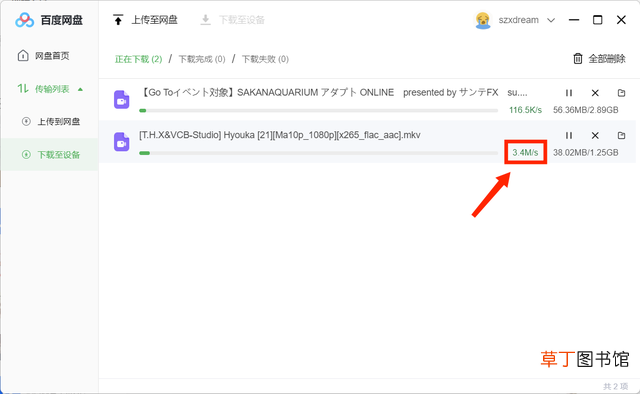Screen dimensions: 640x394
Task: Switch to 下载完成 (0) tab
Action: click(x=202, y=59)
